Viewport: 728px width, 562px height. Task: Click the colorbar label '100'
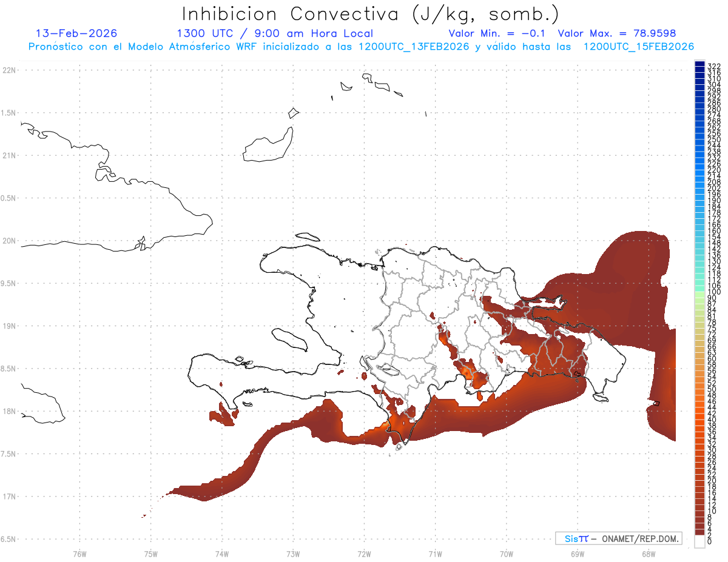(713, 292)
